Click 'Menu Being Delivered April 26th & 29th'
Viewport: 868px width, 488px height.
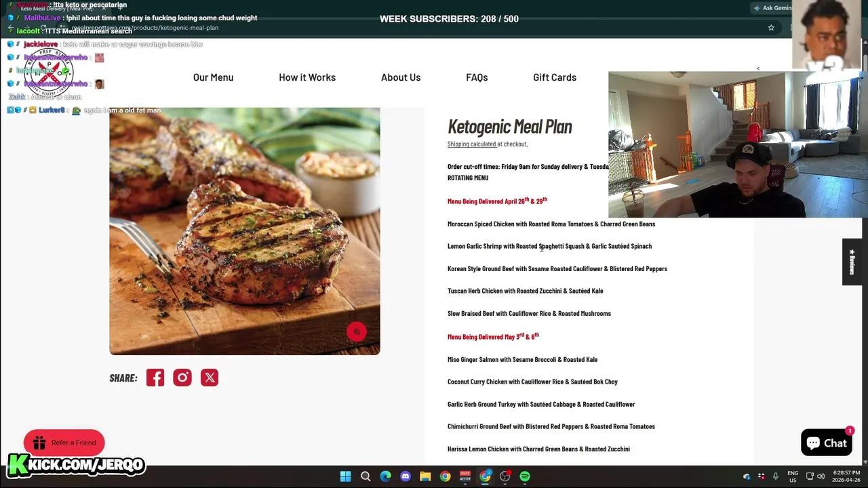pyautogui.click(x=497, y=201)
